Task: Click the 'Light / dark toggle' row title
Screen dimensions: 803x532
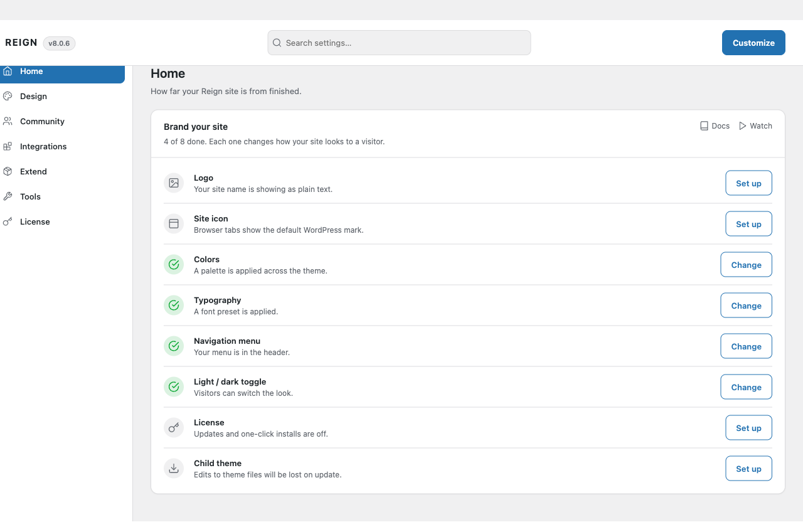Action: [x=230, y=381]
